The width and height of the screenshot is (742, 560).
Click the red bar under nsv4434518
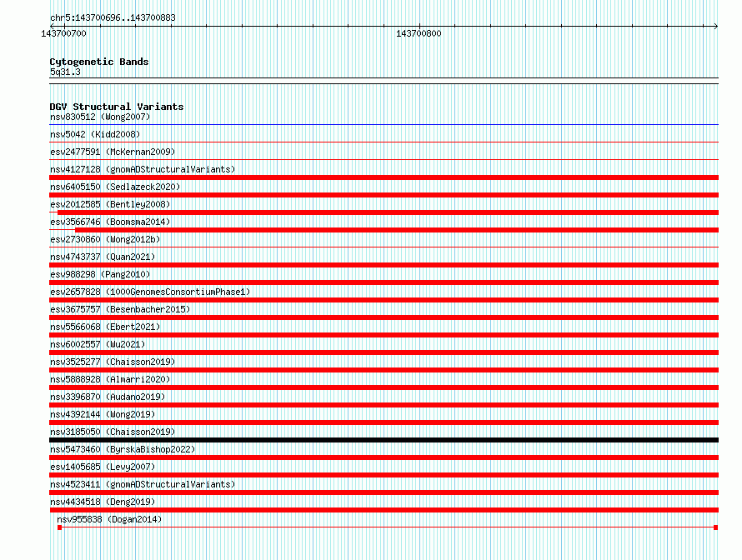[384, 510]
